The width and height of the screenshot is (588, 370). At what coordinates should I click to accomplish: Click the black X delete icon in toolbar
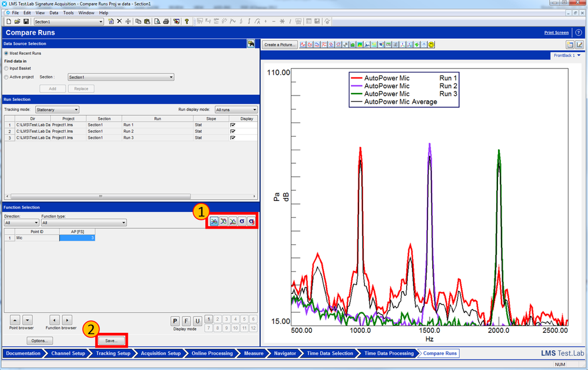click(x=119, y=21)
